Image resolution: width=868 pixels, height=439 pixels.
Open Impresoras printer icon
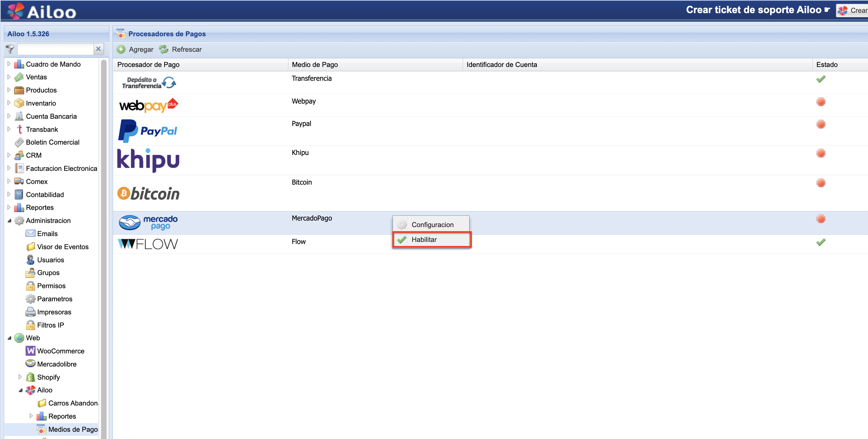point(30,312)
